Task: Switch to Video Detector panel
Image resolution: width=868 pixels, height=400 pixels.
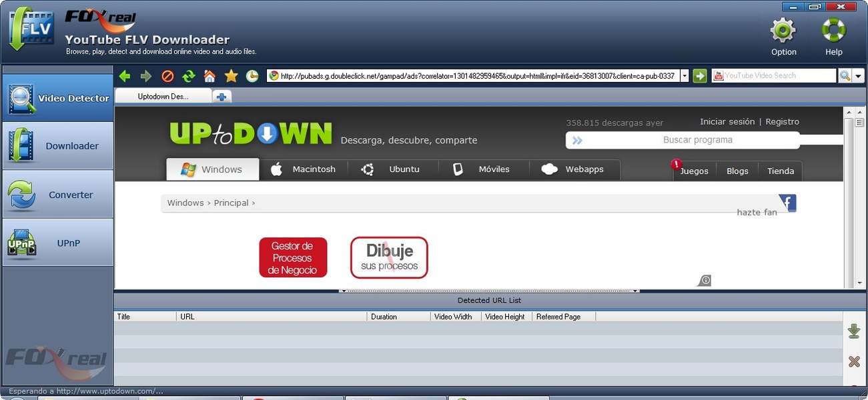Action: (58, 98)
